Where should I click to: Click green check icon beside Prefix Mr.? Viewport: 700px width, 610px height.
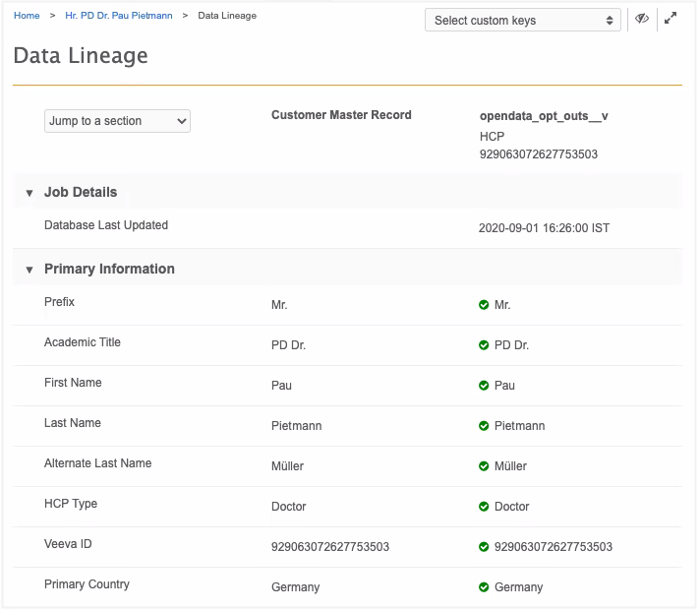tap(484, 305)
